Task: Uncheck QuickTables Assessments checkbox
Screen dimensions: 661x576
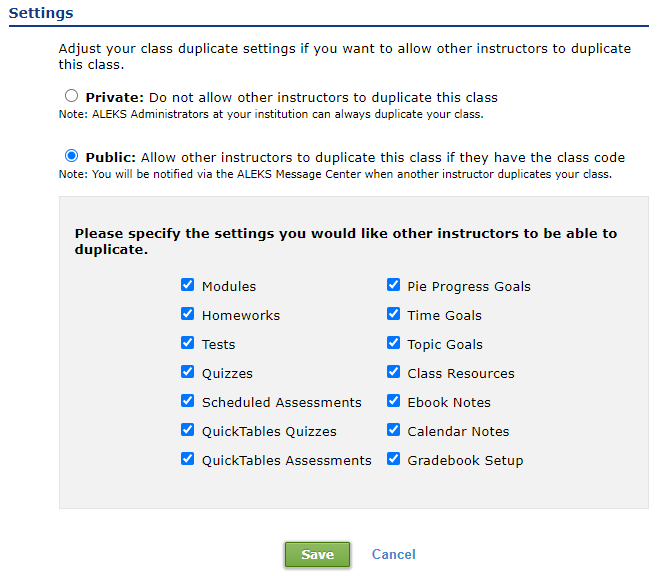Action: pyautogui.click(x=187, y=459)
